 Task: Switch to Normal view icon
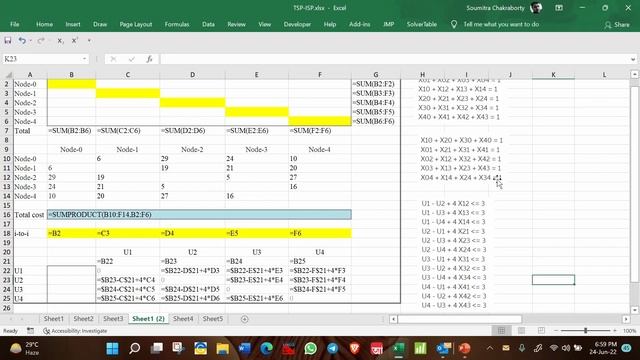[x=501, y=331]
